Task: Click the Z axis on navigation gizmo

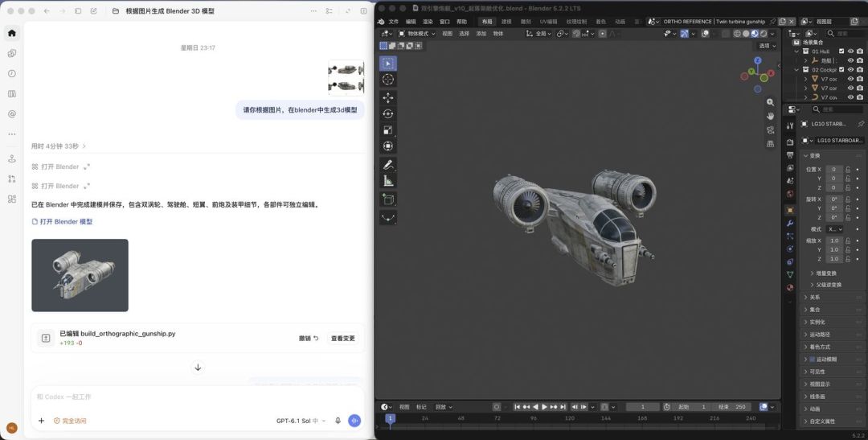Action: pos(758,60)
